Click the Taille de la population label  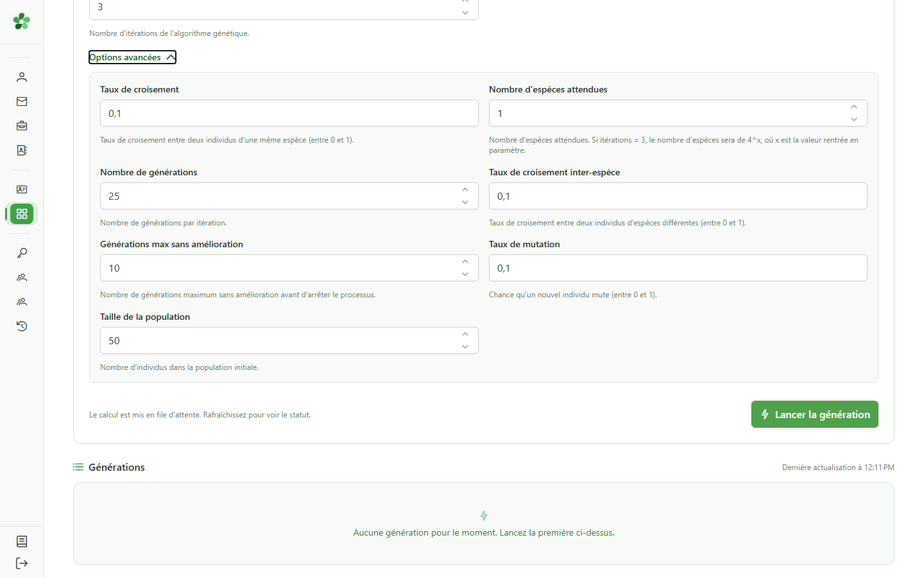coord(145,317)
